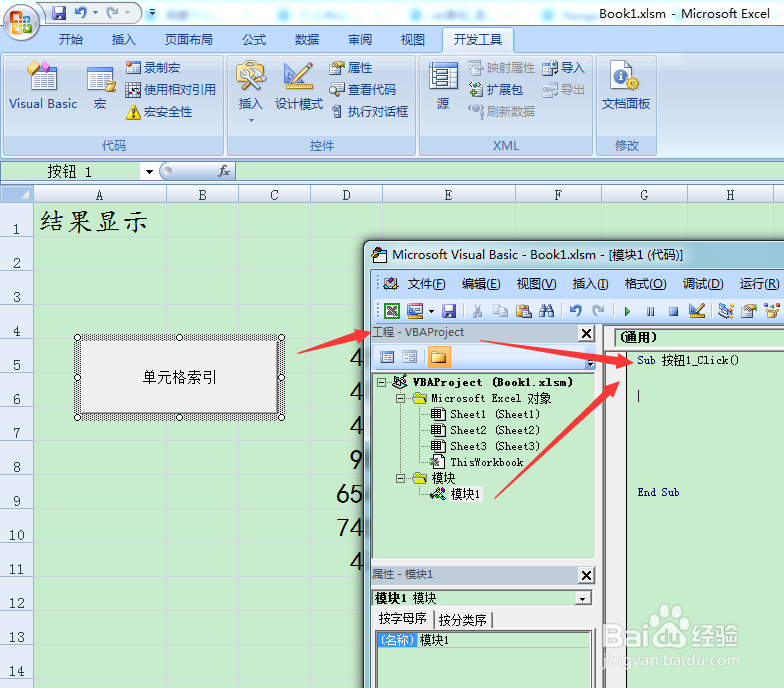This screenshot has width=784, height=688.
Task: Open the Visual Basic editor from ribbon
Action: (x=43, y=86)
